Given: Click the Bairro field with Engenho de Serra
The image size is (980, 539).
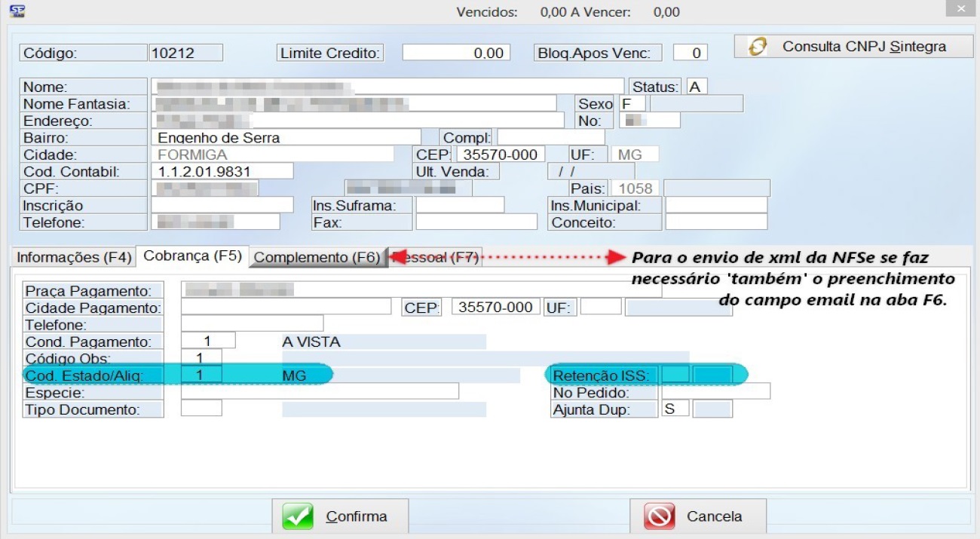Looking at the screenshot, I should 286,137.
